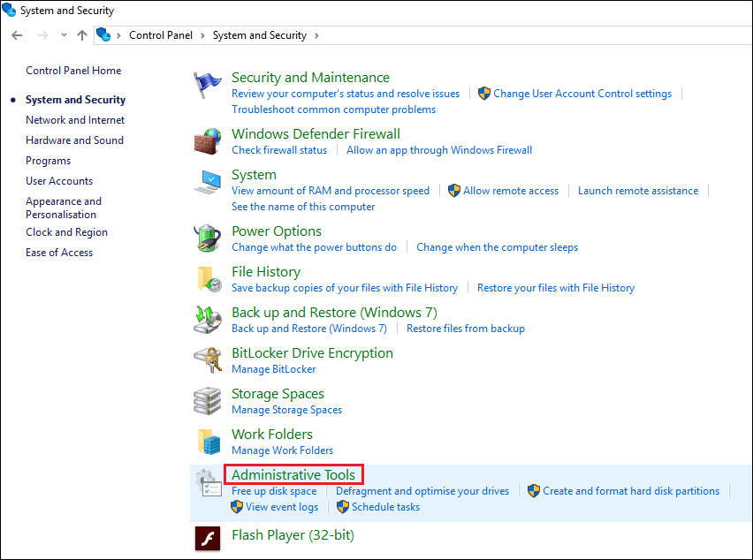Screen dimensions: 753x560
Task: Click the forward navigation arrow
Action: [43, 35]
